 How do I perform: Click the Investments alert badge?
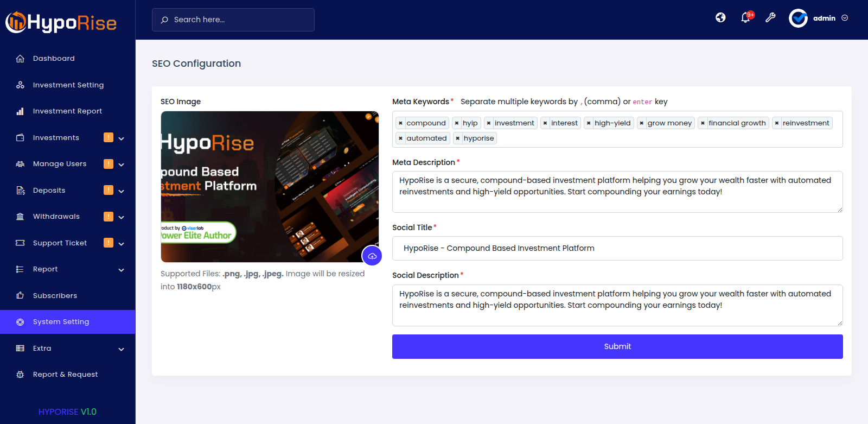[x=108, y=137]
